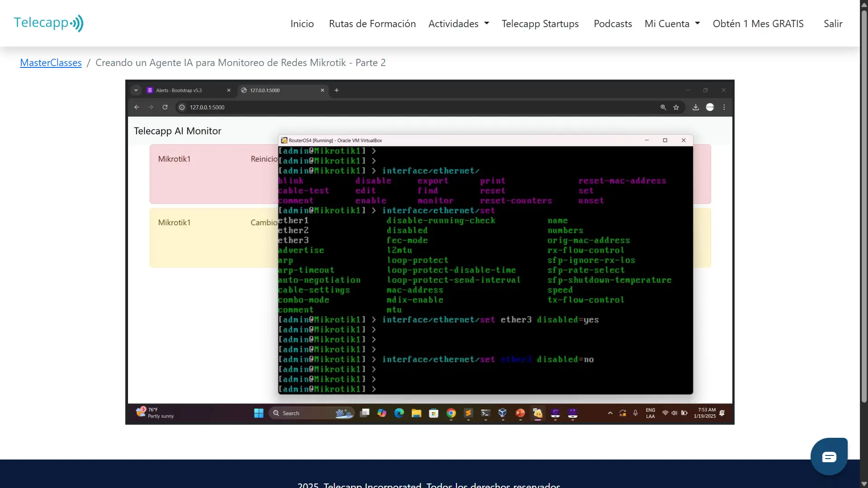Image resolution: width=868 pixels, height=488 pixels.
Task: Open PowerPoint from the taskbar
Action: pyautogui.click(x=520, y=413)
